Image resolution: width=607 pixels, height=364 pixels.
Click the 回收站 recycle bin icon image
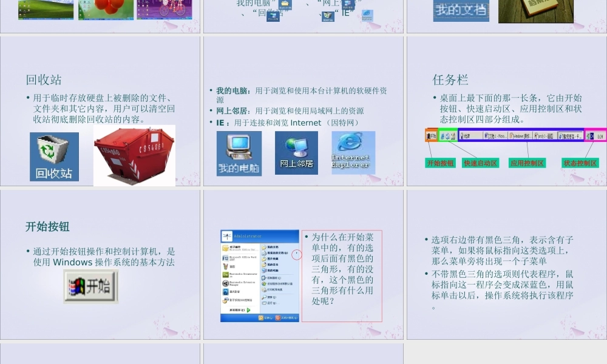pos(54,157)
